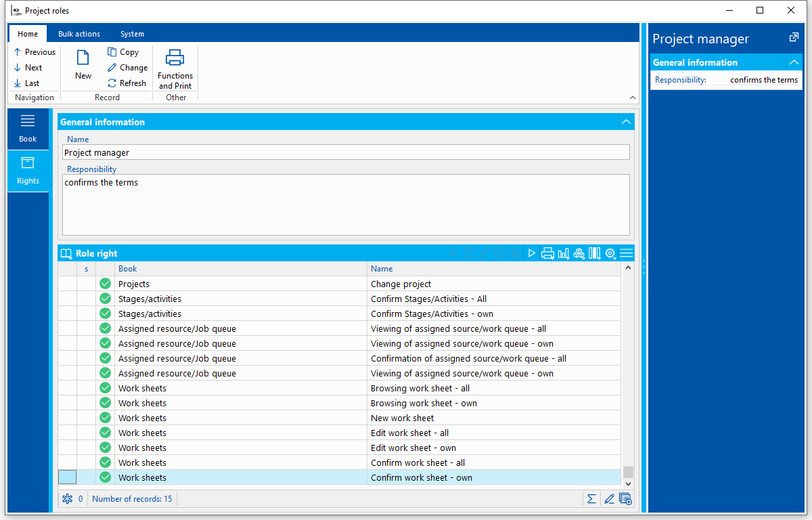Select 'Confirm Stages/Activities - own' row
This screenshot has width=812, height=520.
(339, 313)
